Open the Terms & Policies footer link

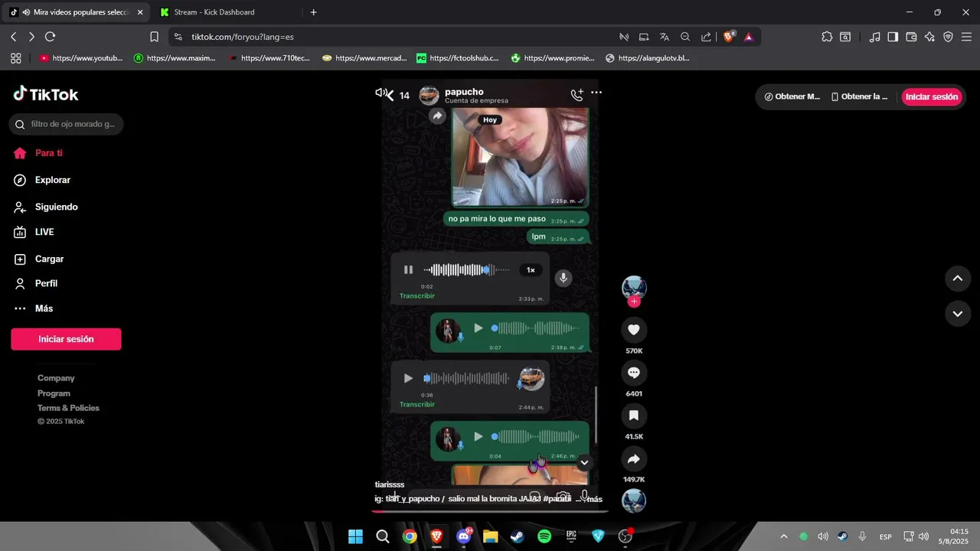[68, 408]
